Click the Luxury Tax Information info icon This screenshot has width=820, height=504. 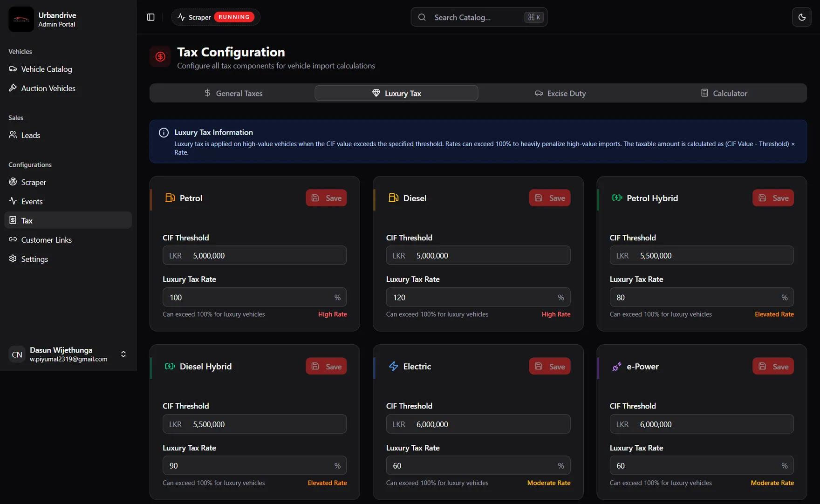tap(164, 133)
